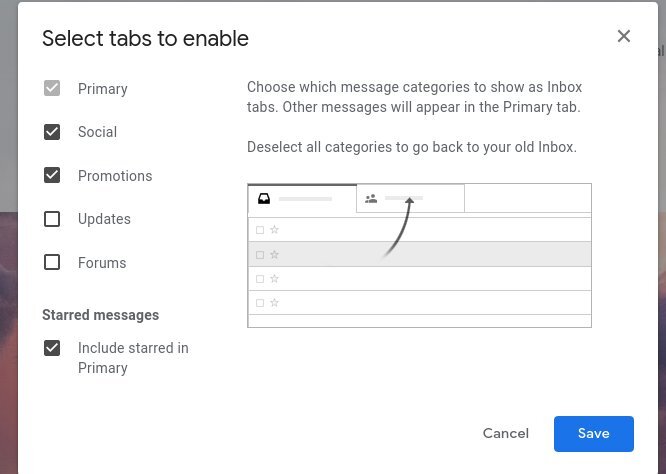
Task: Click the first star in preview list
Action: pos(274,230)
